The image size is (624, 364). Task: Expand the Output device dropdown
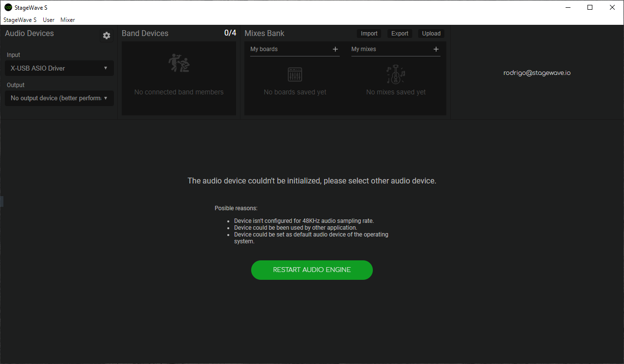click(59, 98)
